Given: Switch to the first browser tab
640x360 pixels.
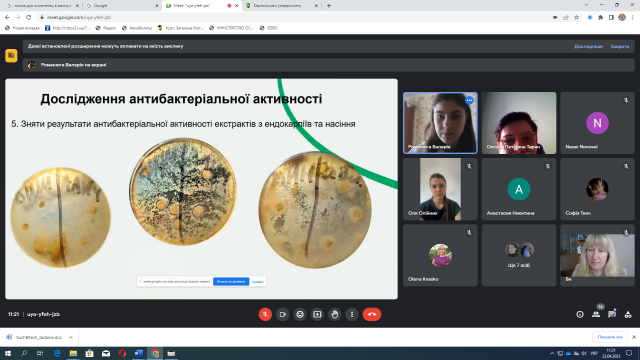Looking at the screenshot, I should [42, 6].
